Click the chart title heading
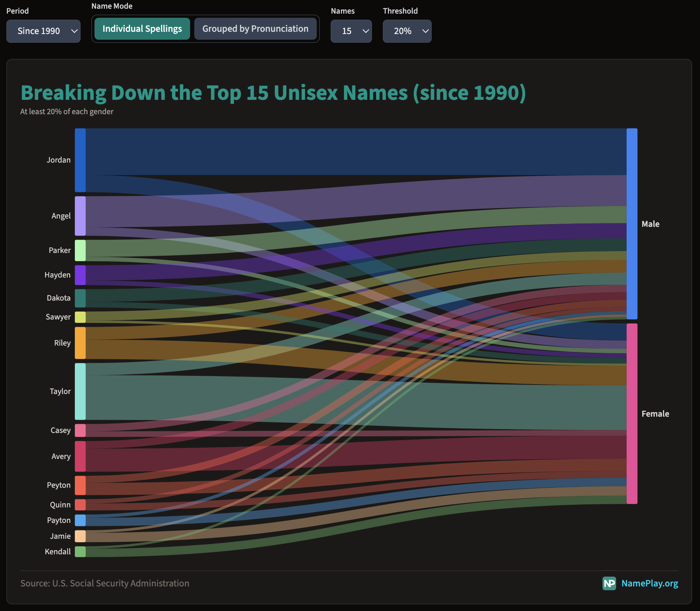 [273, 92]
